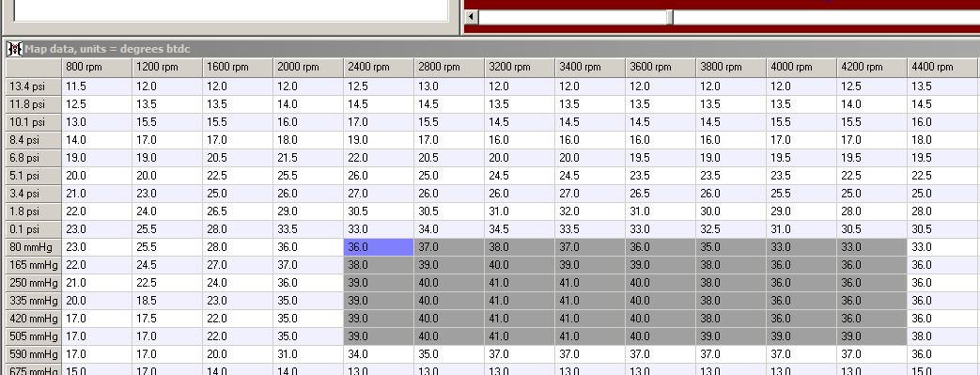Click the horizontal scrollbar left arrow
Viewport: 980px width, 375px height.
(472, 17)
